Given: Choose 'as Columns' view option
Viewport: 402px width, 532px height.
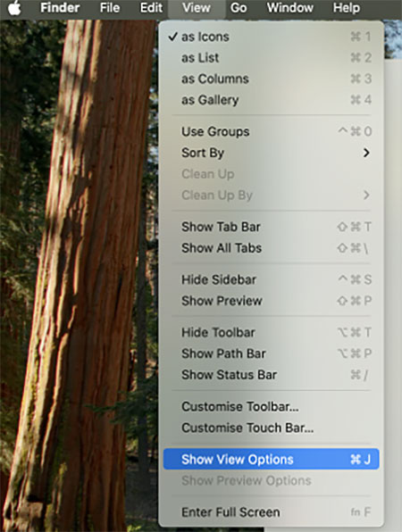Looking at the screenshot, I should click(271, 79).
